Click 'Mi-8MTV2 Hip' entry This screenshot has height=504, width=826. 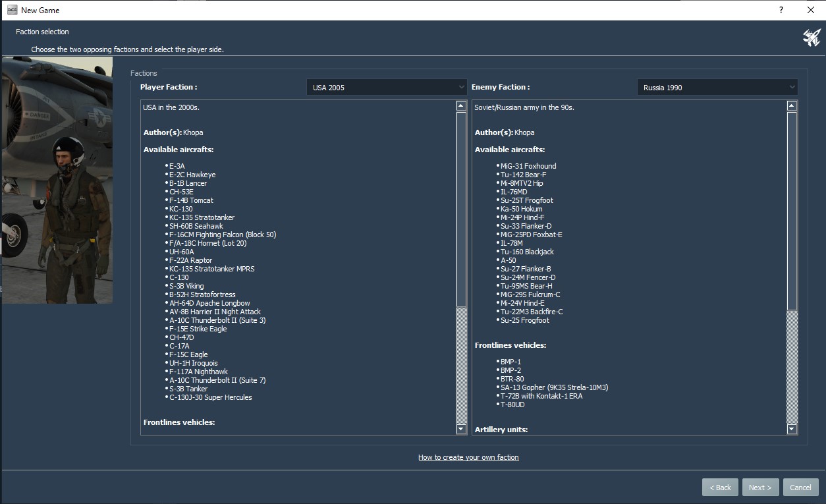point(522,183)
